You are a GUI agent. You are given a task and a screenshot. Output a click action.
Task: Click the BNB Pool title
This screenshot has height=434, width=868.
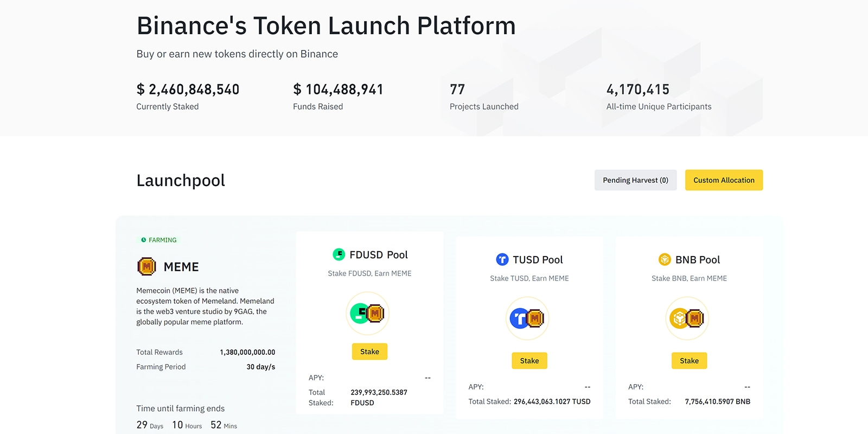point(698,260)
